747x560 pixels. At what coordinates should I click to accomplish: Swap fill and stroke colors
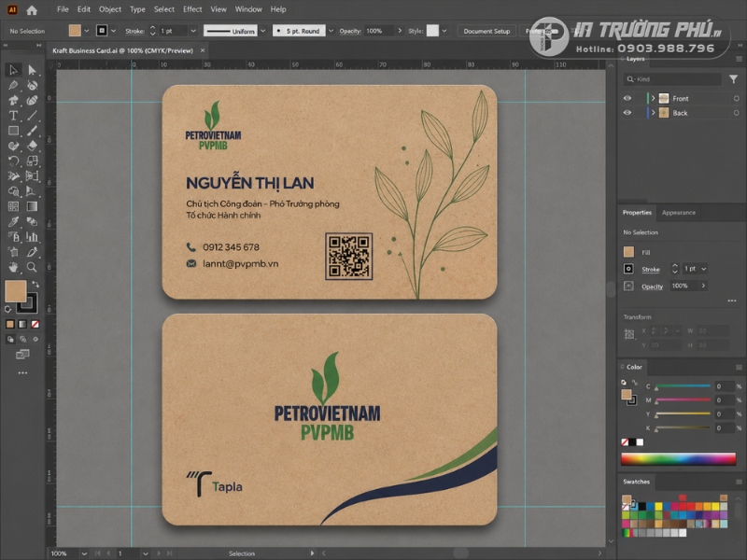[x=35, y=285]
